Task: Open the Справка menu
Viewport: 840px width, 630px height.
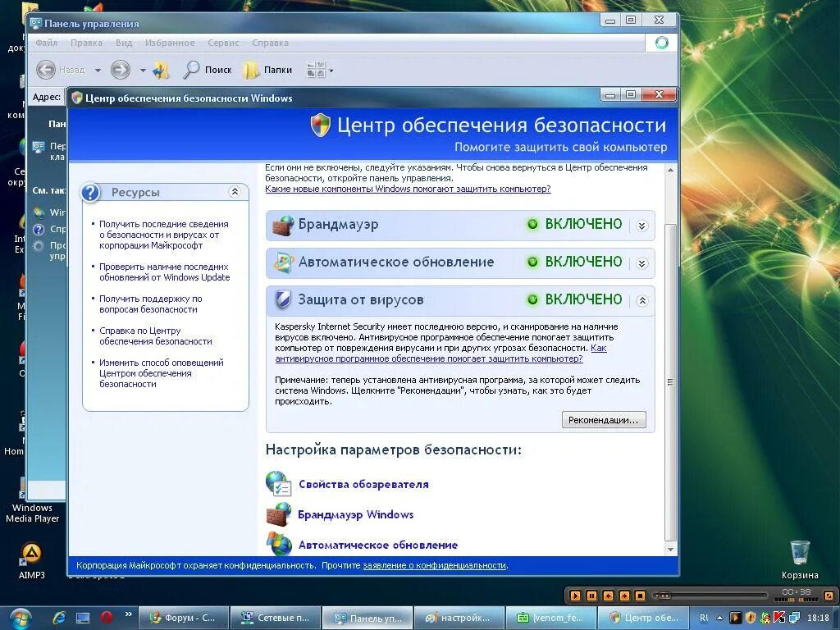Action: 270,43
